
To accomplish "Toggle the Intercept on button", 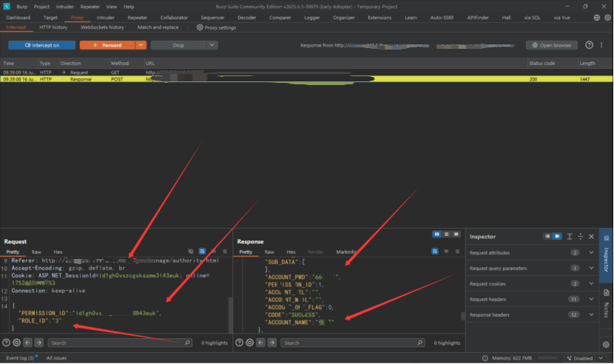I will (x=42, y=45).
